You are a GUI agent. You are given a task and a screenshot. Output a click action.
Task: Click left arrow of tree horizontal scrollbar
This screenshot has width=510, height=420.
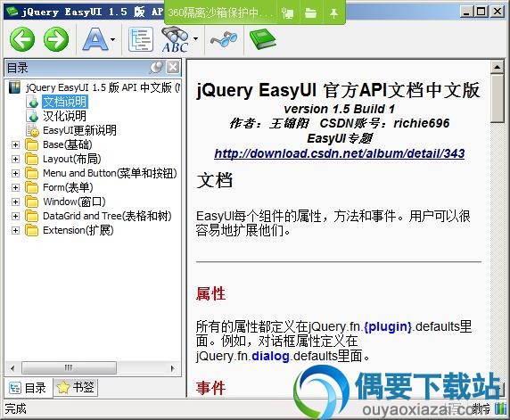[x=12, y=368]
